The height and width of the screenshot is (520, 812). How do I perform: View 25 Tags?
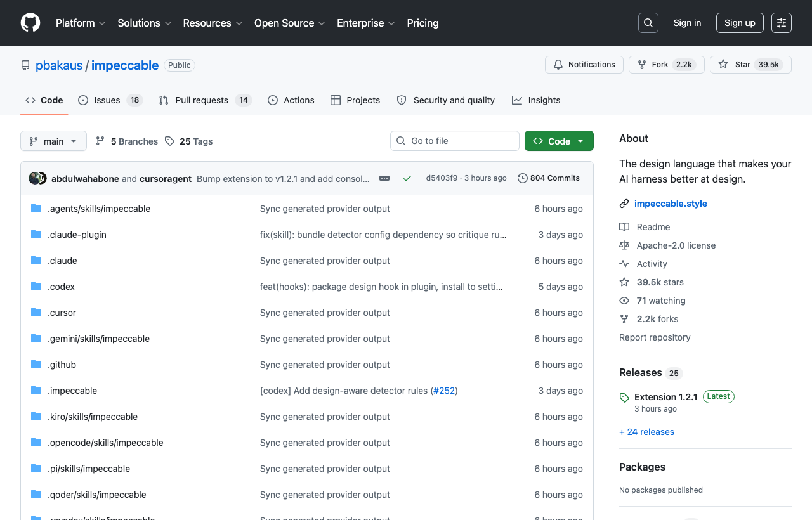[188, 141]
